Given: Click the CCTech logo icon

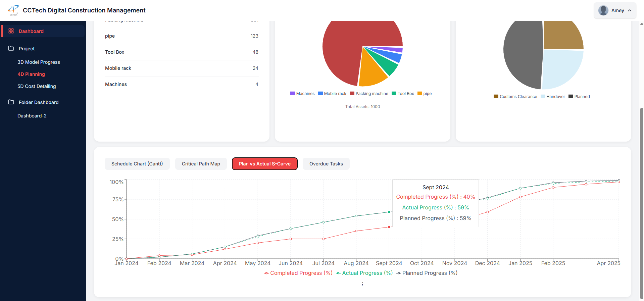Looking at the screenshot, I should (x=13, y=10).
